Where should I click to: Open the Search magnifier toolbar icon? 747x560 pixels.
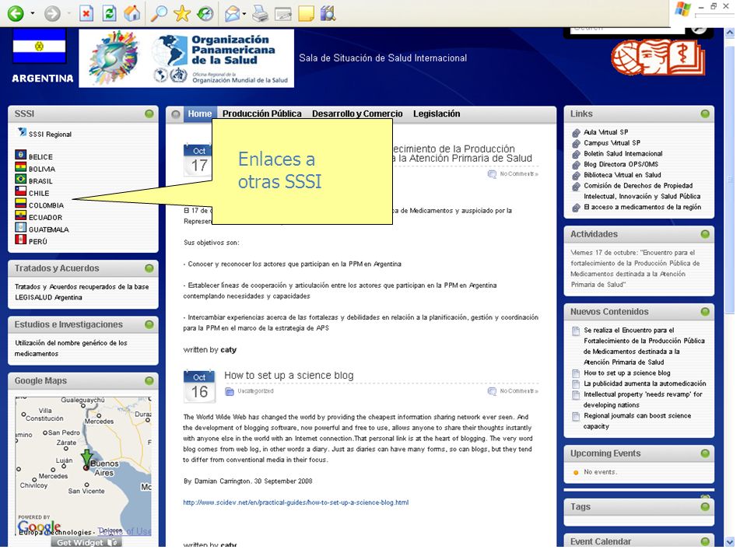(x=159, y=13)
